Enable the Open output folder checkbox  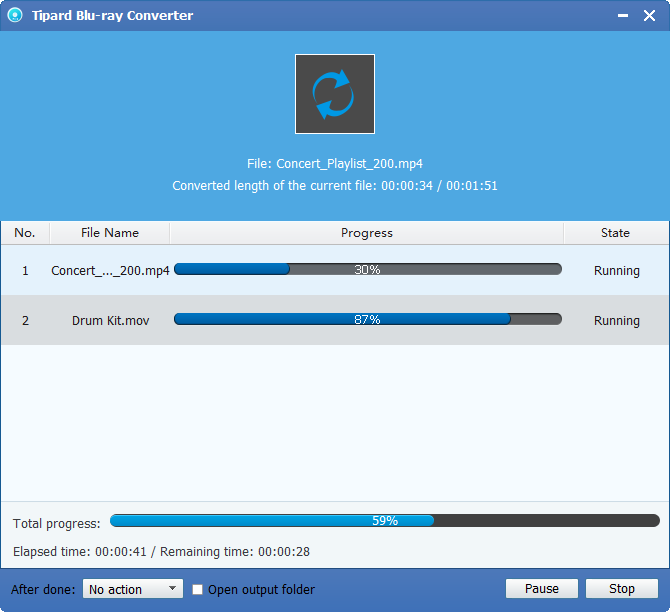tap(197, 589)
